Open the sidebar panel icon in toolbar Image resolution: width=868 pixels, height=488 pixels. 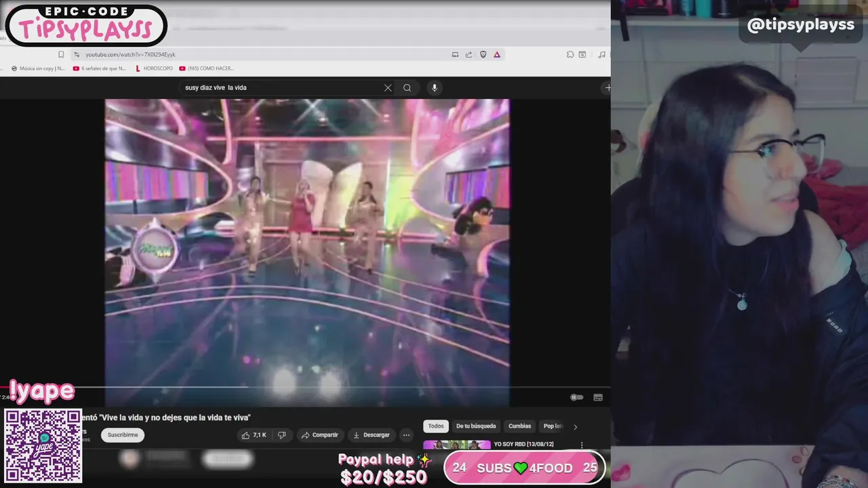click(583, 54)
